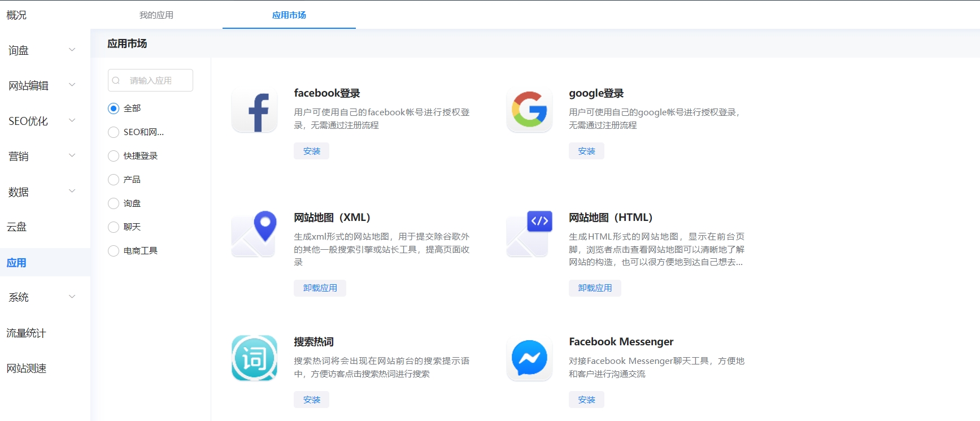Install the 搜索热词 app
The height and width of the screenshot is (421, 980).
(x=311, y=400)
